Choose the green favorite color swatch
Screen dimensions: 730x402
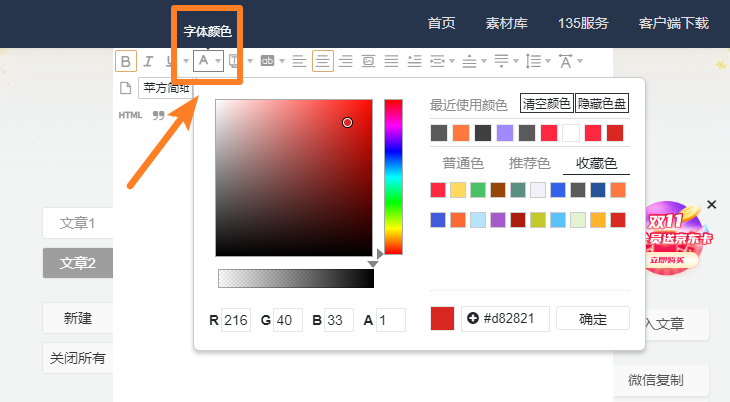pyautogui.click(x=478, y=190)
